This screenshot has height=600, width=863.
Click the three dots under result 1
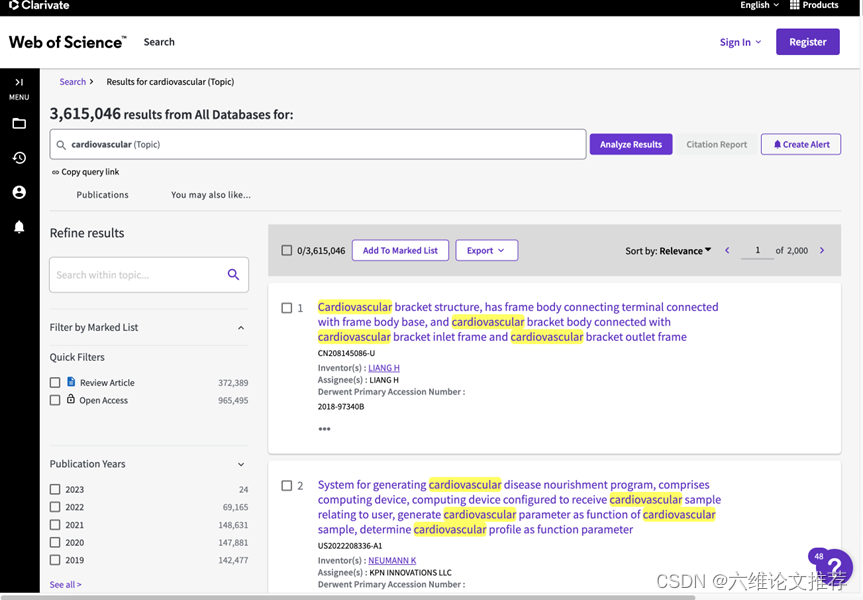pyautogui.click(x=324, y=429)
